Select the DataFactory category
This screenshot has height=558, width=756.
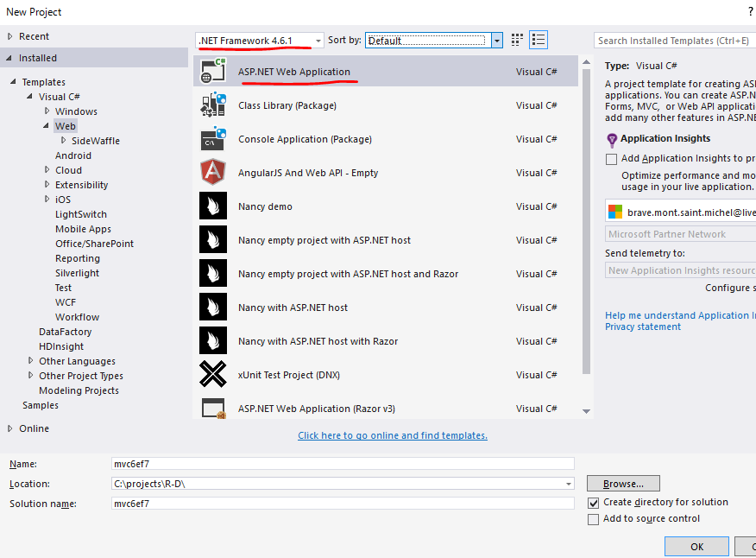tap(65, 332)
